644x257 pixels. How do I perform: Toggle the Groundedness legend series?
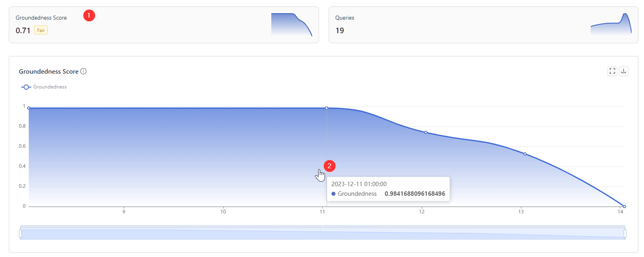click(x=44, y=87)
